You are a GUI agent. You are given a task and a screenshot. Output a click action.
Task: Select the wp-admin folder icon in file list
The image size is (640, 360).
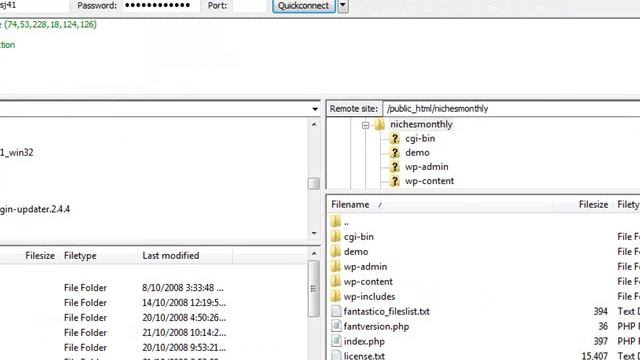336,267
